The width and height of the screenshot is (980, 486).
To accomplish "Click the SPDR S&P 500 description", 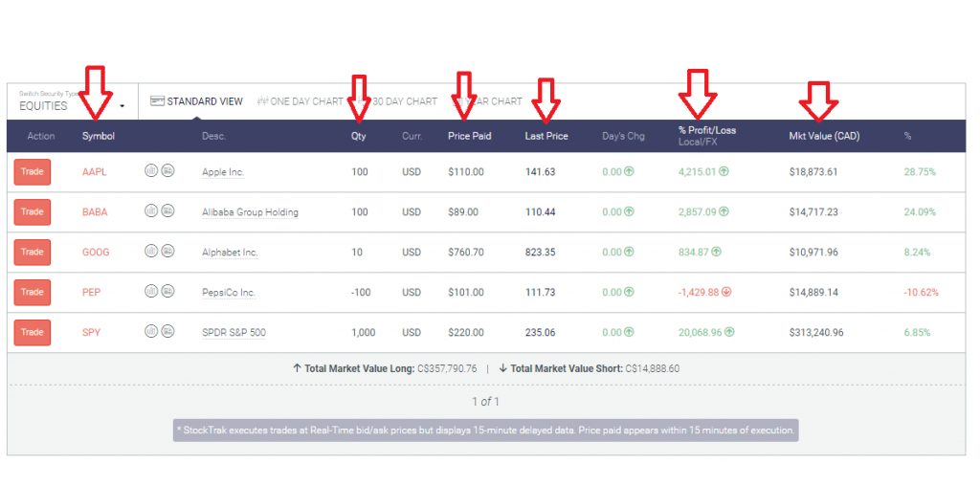I will pos(234,332).
